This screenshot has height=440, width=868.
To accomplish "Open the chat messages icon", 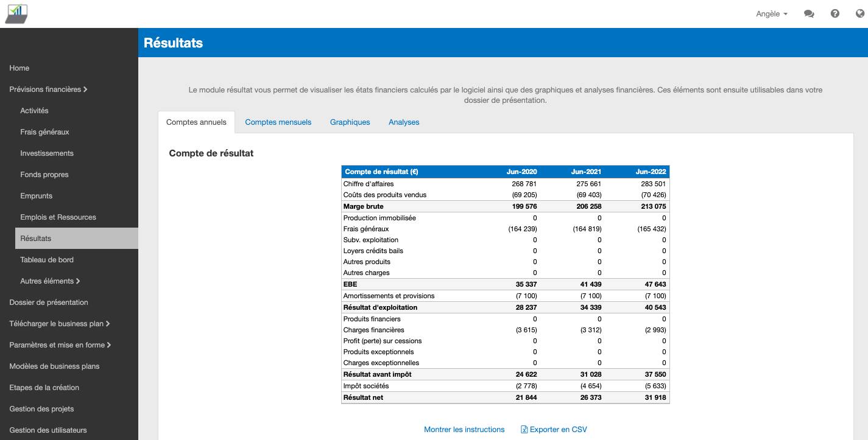I will (809, 14).
